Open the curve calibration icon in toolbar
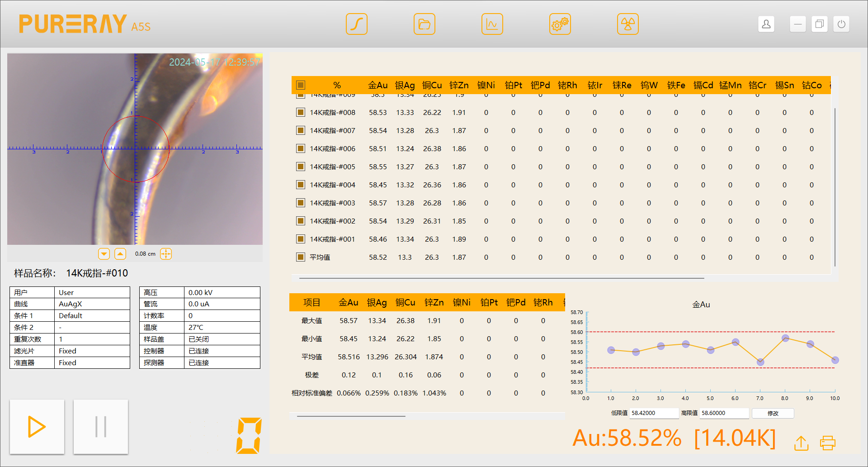Image resolution: width=868 pixels, height=467 pixels. click(356, 24)
